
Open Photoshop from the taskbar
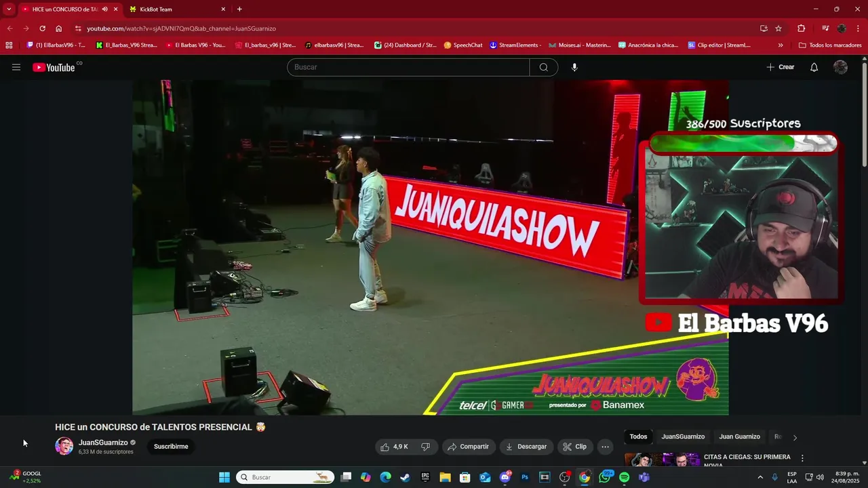(525, 477)
